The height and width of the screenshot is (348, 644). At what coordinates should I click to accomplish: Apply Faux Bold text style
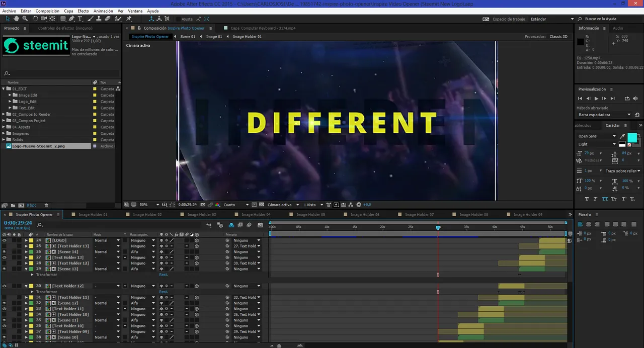tap(586, 199)
